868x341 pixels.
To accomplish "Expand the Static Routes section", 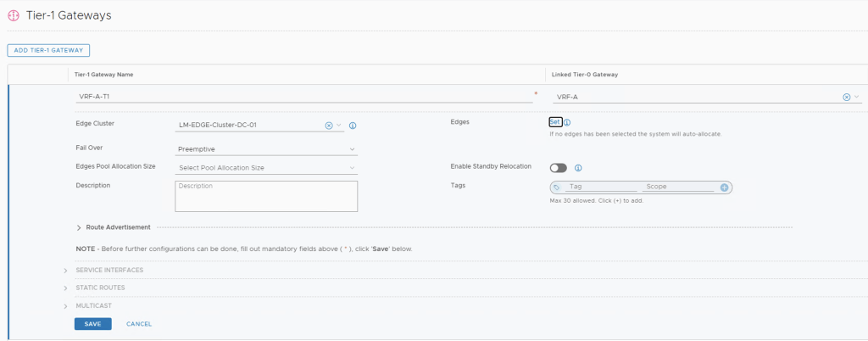I will click(66, 288).
